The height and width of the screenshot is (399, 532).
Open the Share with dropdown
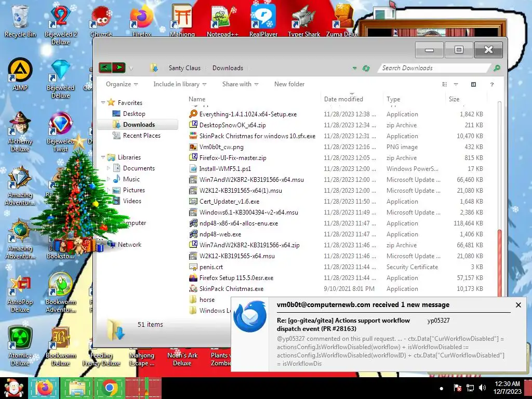tap(240, 84)
